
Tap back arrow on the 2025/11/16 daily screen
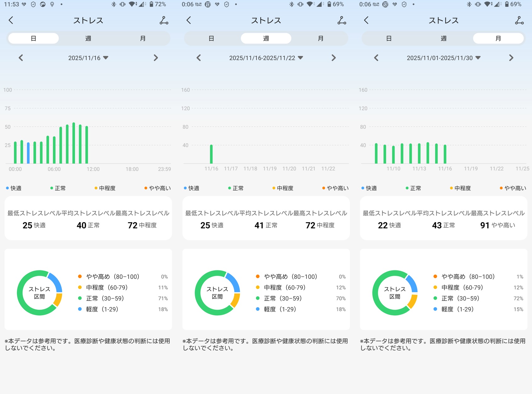(11, 20)
